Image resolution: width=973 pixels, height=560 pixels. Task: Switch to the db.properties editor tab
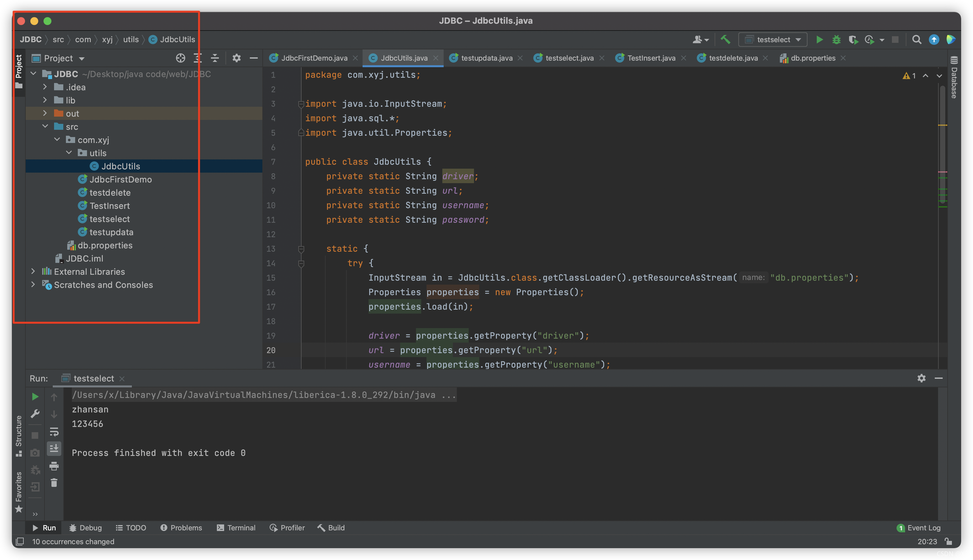(x=812, y=58)
